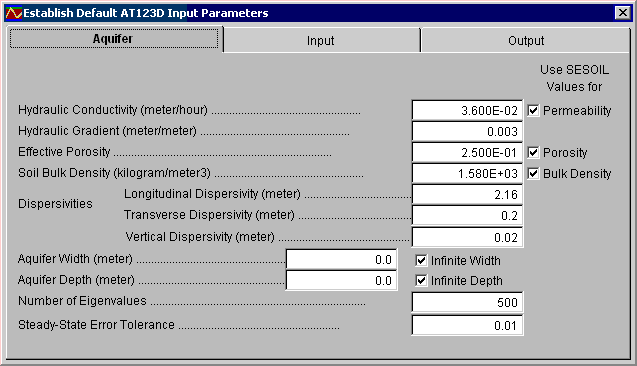The image size is (637, 366).
Task: Focus the Vertical Dispersivity field
Action: coord(467,238)
